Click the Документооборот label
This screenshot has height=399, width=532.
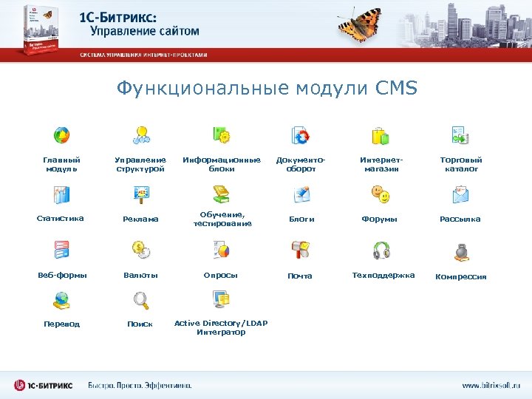301,165
